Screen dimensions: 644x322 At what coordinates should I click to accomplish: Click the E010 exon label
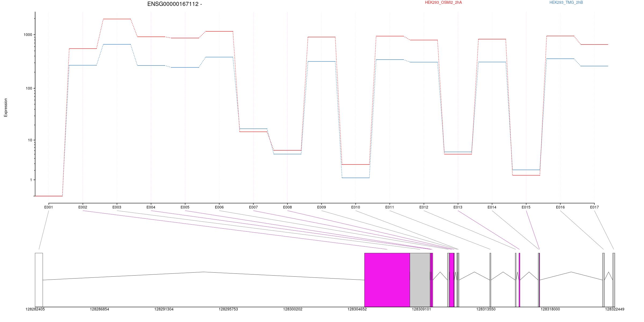pos(356,207)
